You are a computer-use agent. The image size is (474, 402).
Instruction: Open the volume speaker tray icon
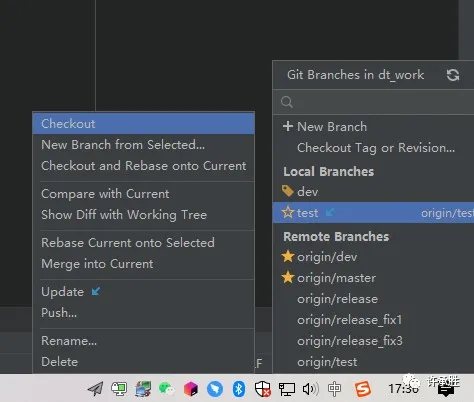point(310,389)
